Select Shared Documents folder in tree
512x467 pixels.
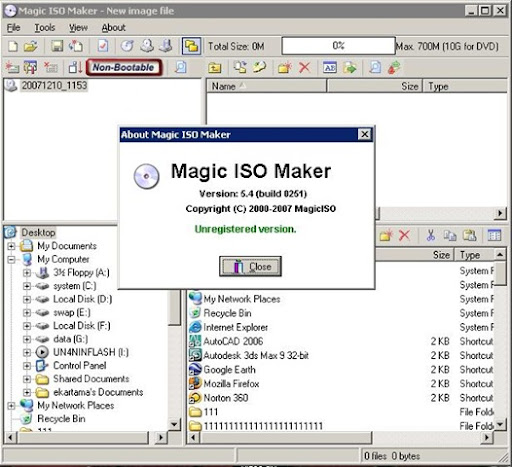point(91,379)
